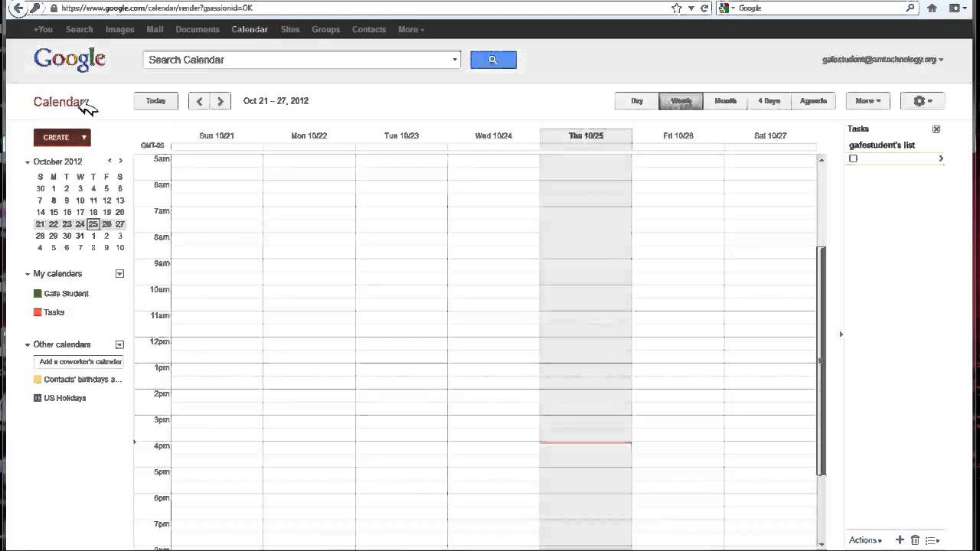Click the Sun 10/21 column header

point(217,135)
